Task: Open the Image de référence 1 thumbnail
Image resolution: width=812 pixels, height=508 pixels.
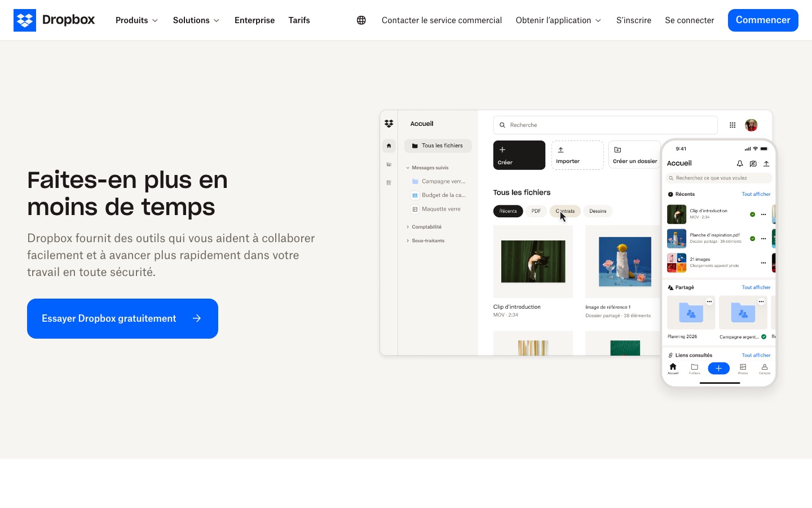Action: 625,261
